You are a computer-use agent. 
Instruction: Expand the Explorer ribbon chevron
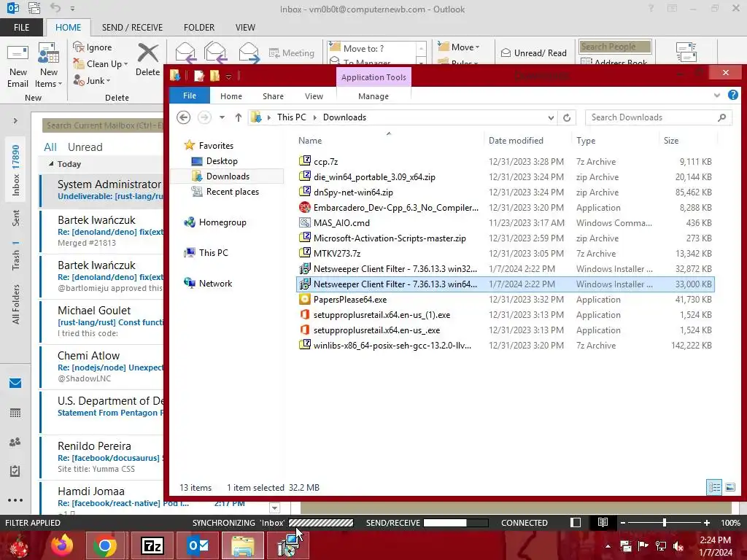pos(717,96)
